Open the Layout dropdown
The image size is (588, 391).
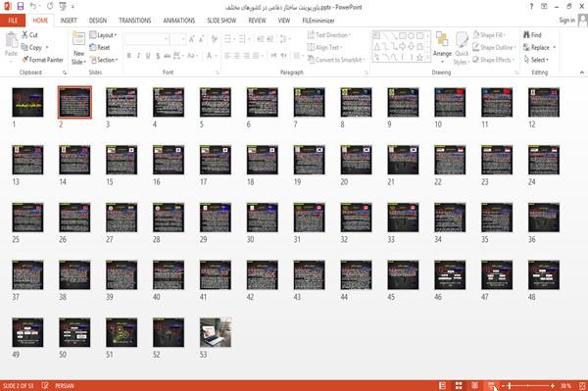(x=103, y=35)
